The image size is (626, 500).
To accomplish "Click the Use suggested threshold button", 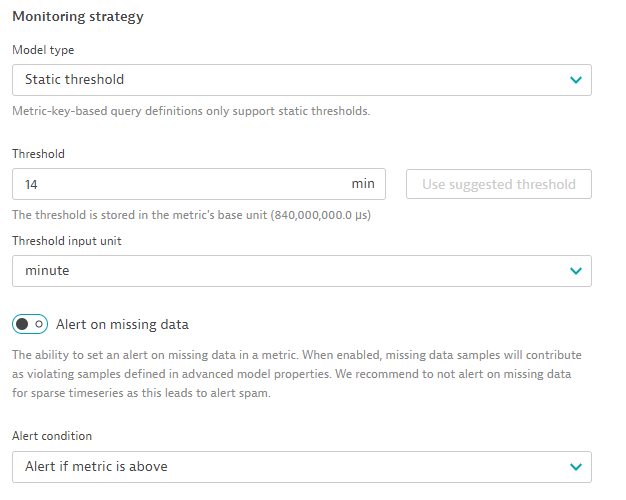I will pos(498,184).
